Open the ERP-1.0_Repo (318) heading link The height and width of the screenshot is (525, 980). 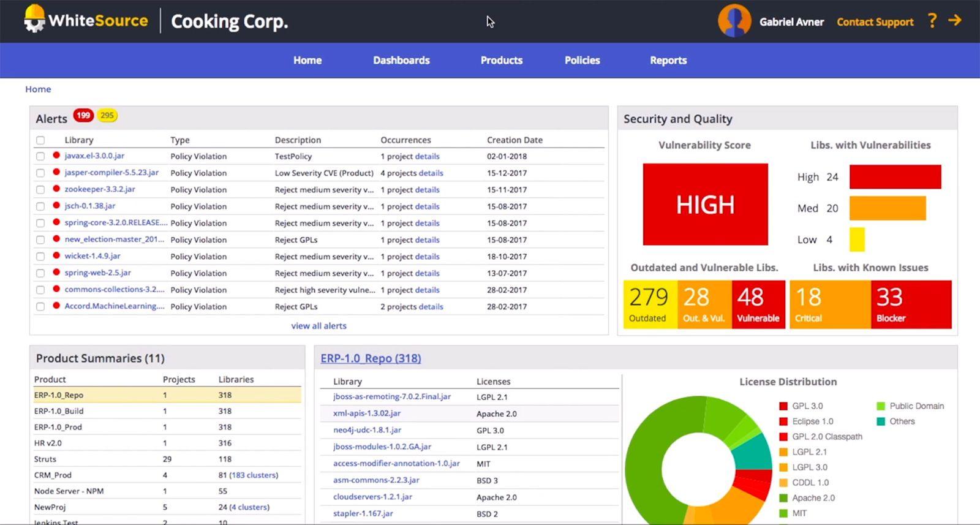[x=371, y=358]
